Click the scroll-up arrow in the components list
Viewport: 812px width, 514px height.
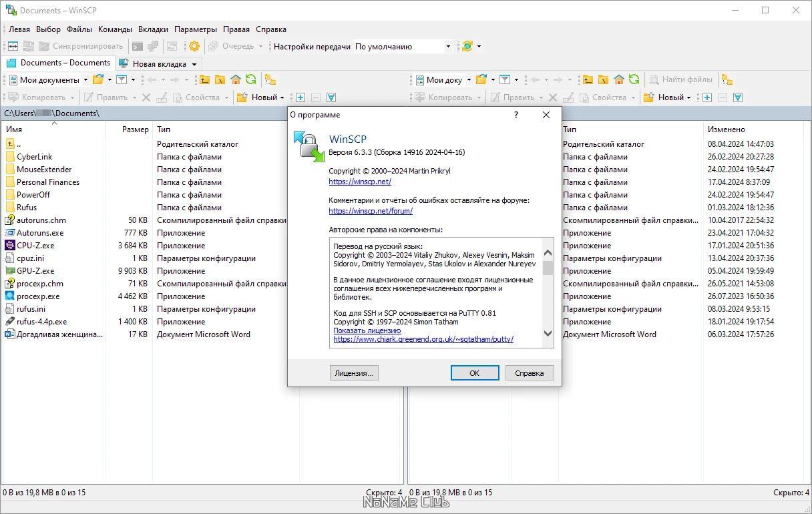coord(548,253)
